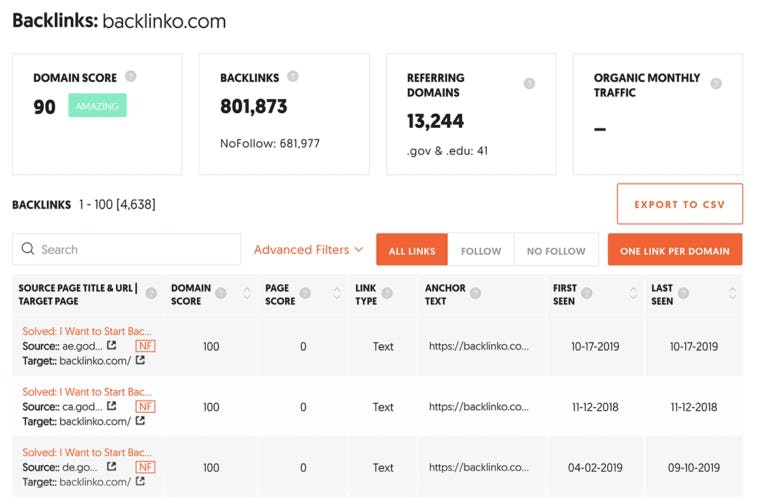
Task: Click help icon in Link Type column header
Action: pyautogui.click(x=387, y=293)
